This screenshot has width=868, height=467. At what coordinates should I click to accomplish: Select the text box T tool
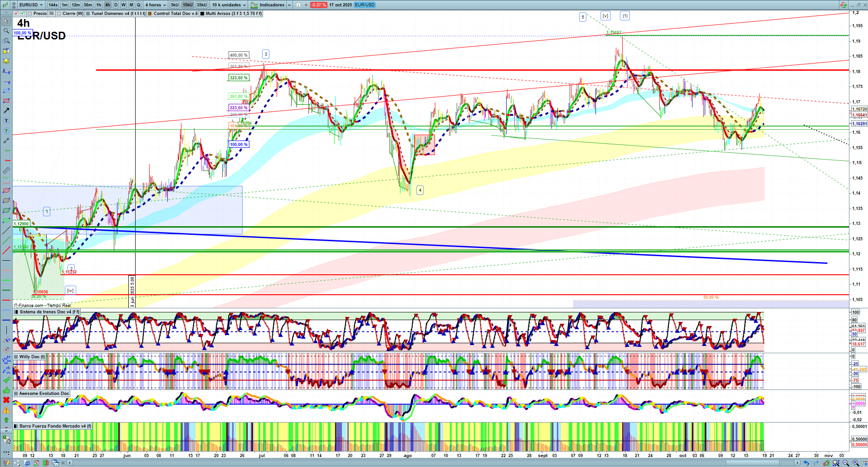(x=6, y=121)
